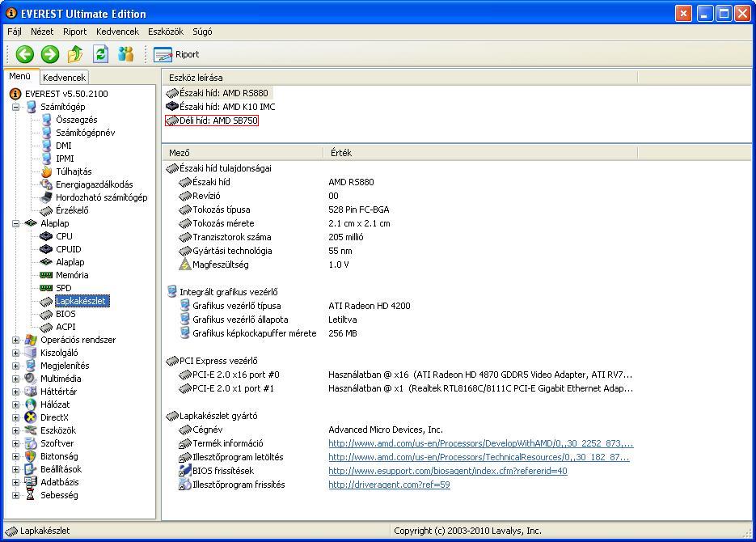Expand the Operációs rendszer node
756x542 pixels.
coord(16,340)
